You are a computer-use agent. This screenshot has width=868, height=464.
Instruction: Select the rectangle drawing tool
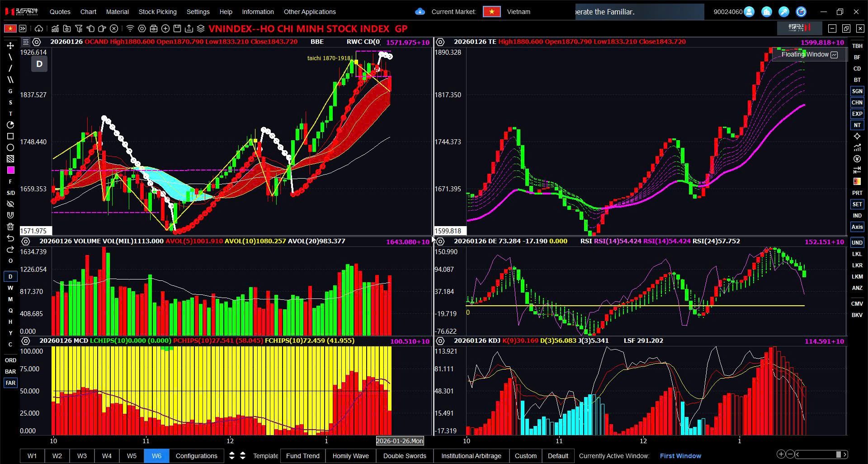click(x=10, y=136)
